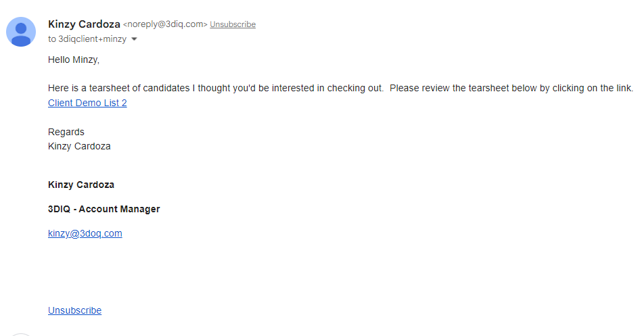Viewport: 644px width, 336px height.
Task: Click the plain Kinzy Cardoza under Regards
Action: (x=79, y=147)
